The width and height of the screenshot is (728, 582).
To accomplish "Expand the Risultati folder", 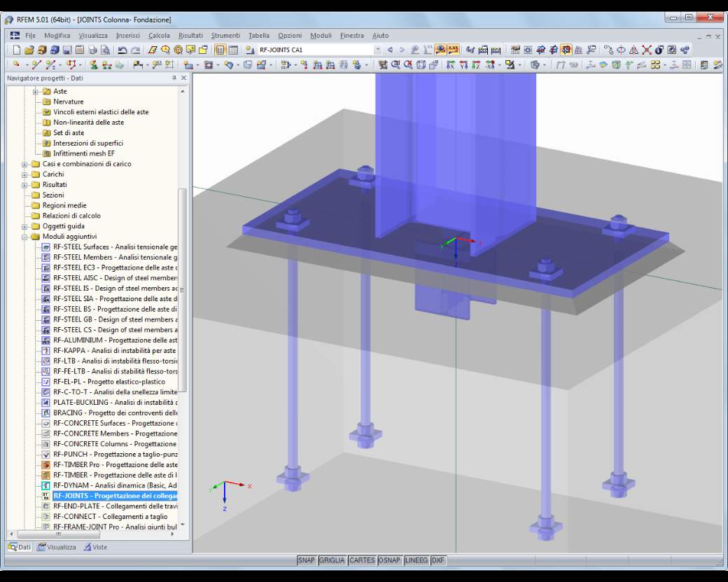I will click(24, 185).
